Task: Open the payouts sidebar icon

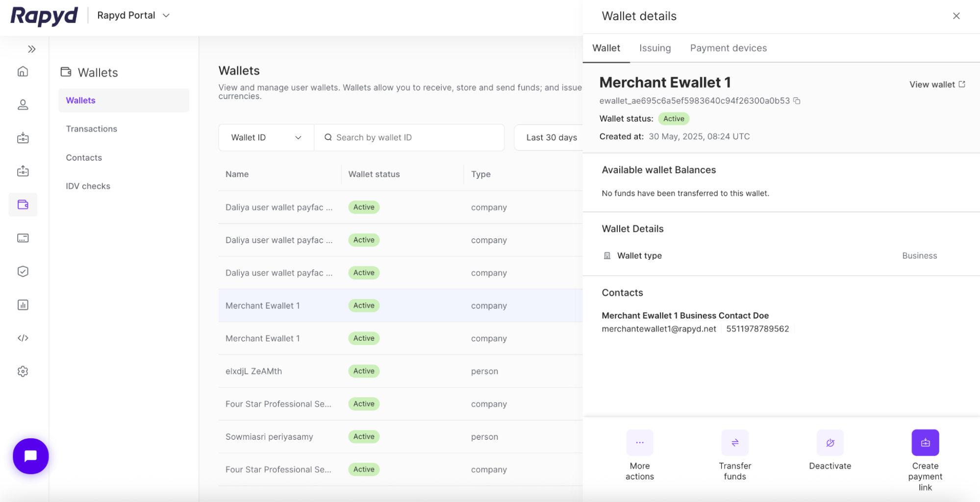Action: coord(23,171)
